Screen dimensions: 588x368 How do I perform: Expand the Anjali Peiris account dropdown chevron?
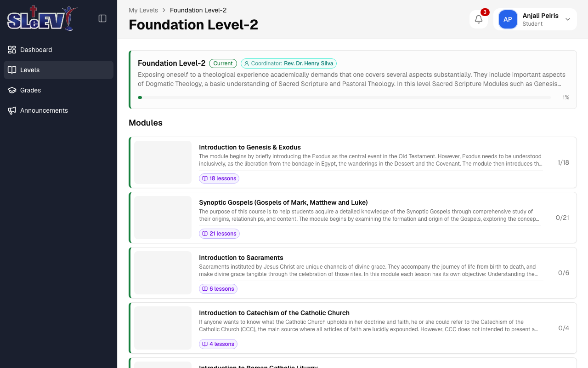point(568,19)
